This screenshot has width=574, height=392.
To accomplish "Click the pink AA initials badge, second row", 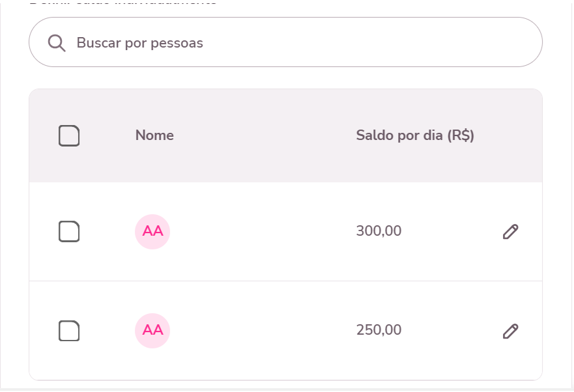I will [152, 330].
